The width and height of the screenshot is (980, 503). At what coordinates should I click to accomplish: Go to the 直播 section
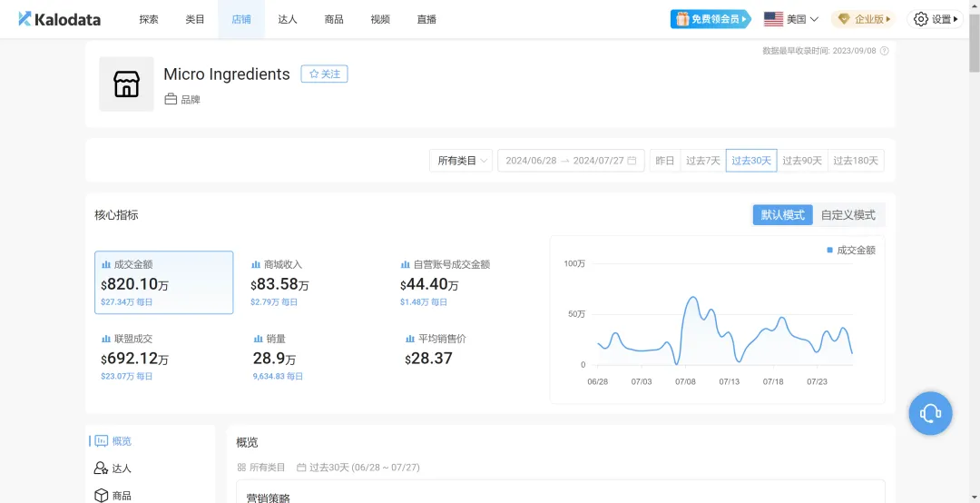coord(426,19)
